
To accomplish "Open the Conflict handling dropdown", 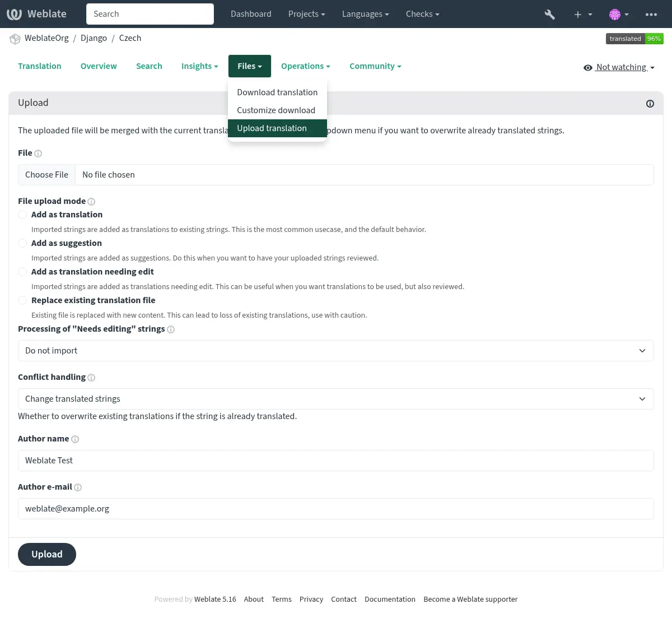I will [x=335, y=399].
